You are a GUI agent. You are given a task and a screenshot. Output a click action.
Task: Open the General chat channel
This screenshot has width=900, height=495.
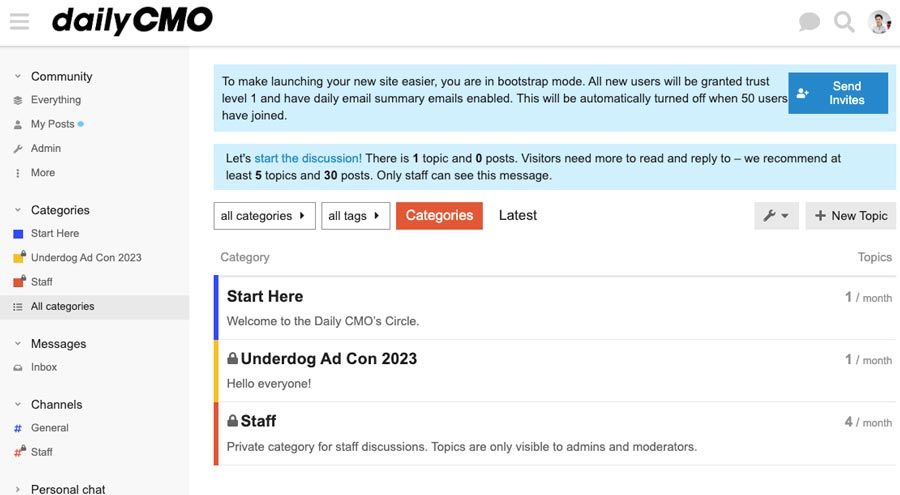pyautogui.click(x=49, y=428)
